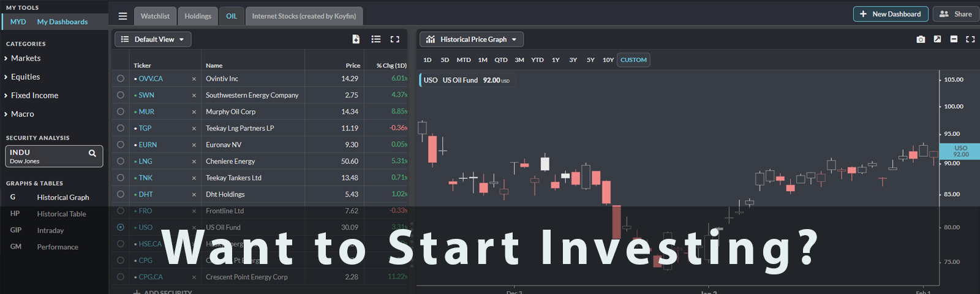Image resolution: width=980 pixels, height=294 pixels.
Task: Set chart range to 1Y
Action: pos(556,60)
